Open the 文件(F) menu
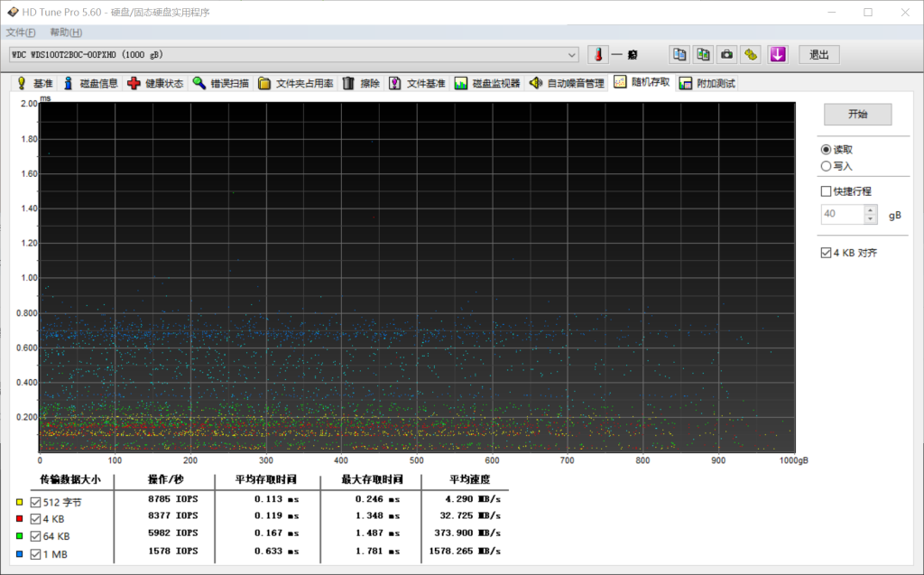Image resolution: width=924 pixels, height=575 pixels. click(21, 32)
